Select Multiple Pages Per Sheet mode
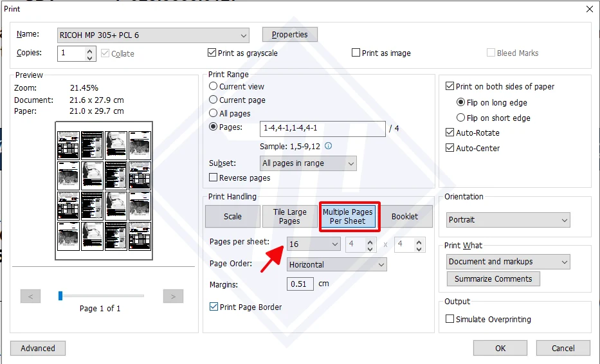 point(347,216)
